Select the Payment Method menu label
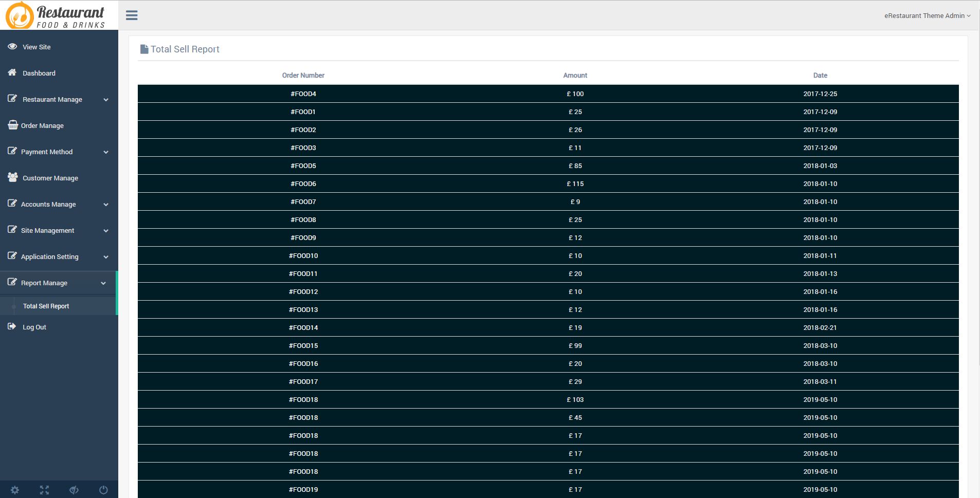The image size is (980, 498). (47, 152)
